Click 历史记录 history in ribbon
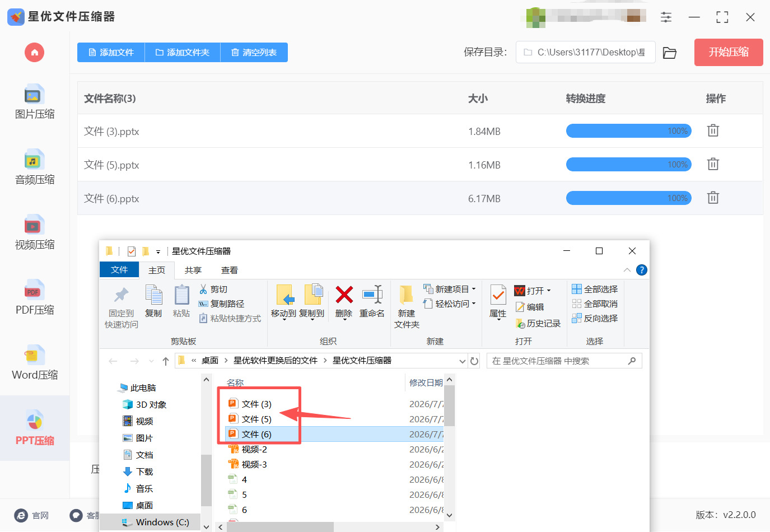 (x=538, y=323)
